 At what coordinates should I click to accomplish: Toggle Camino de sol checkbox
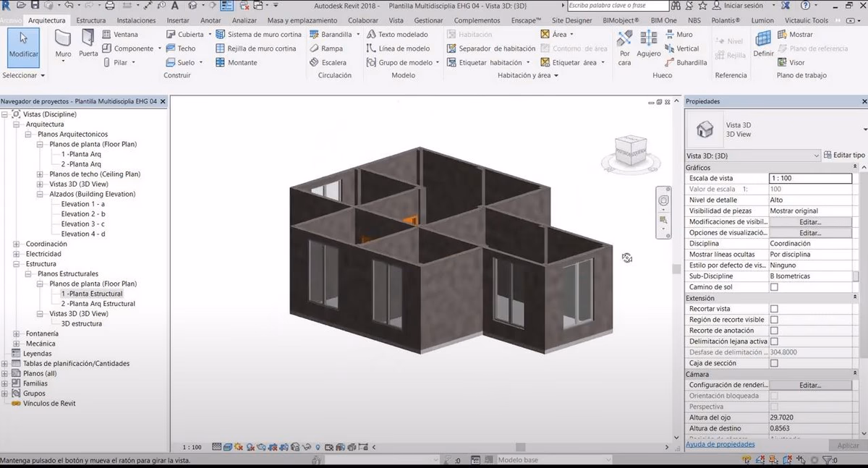774,287
